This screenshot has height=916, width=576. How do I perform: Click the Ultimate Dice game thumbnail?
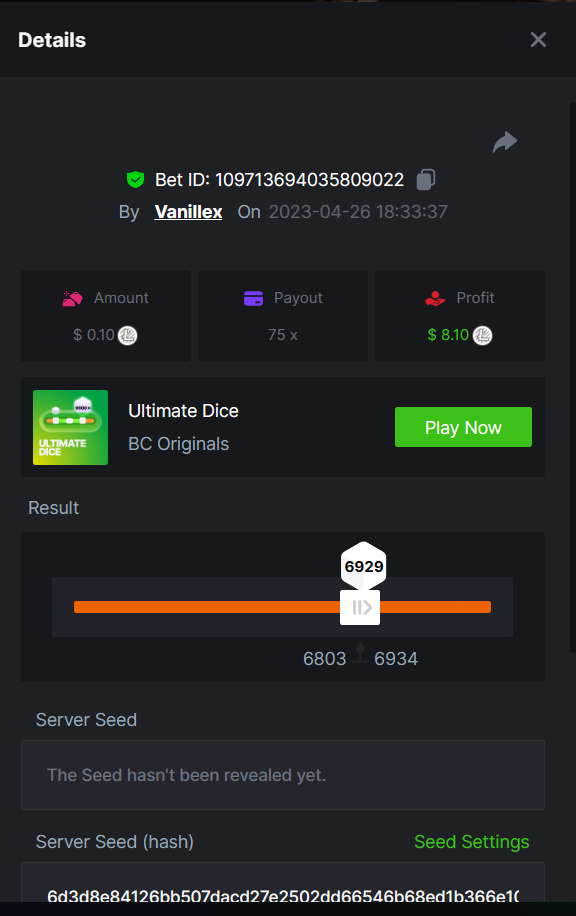70,428
